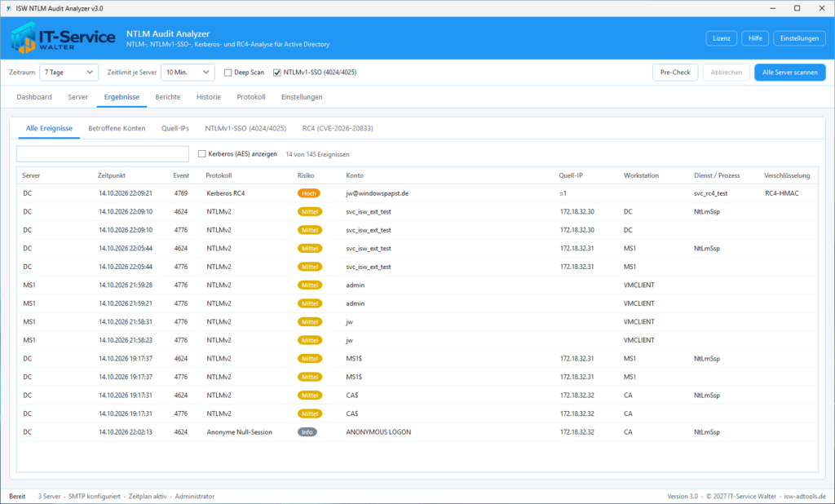Show the Betroffene Konten sub-tab

(x=117, y=128)
